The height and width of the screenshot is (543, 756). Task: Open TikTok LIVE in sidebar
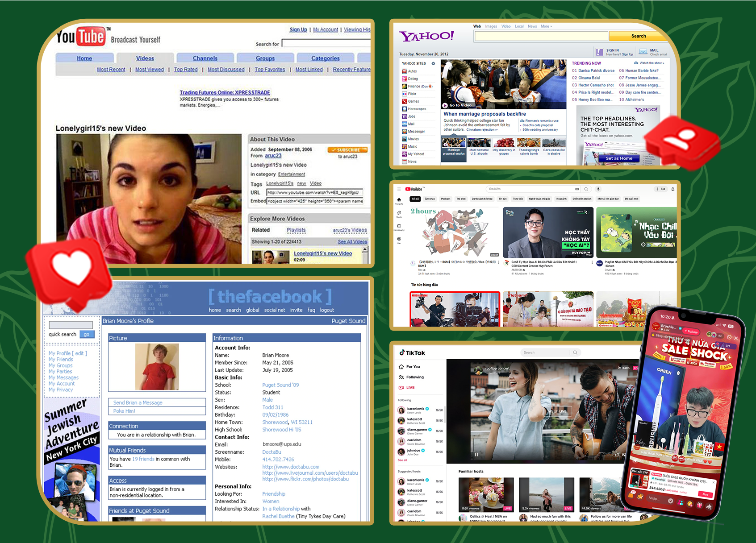point(407,388)
